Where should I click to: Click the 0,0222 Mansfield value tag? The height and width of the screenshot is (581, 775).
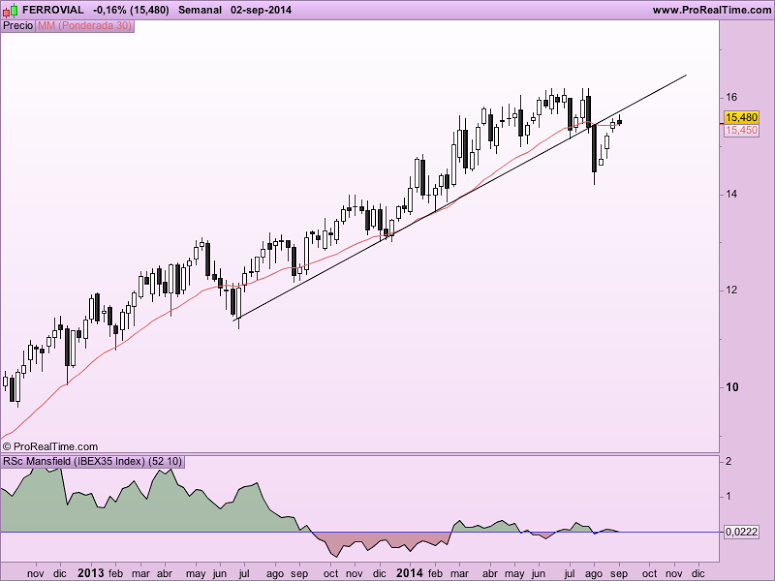point(741,532)
